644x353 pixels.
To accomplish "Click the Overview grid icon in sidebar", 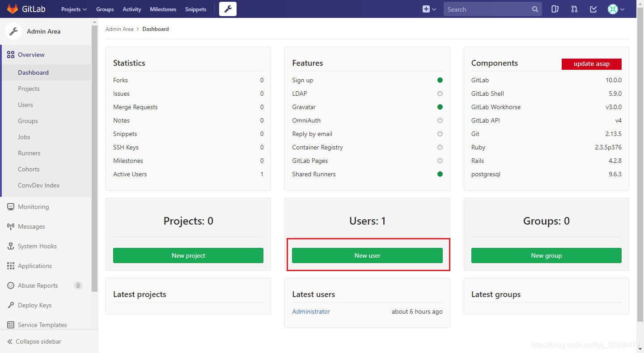I will click(11, 55).
